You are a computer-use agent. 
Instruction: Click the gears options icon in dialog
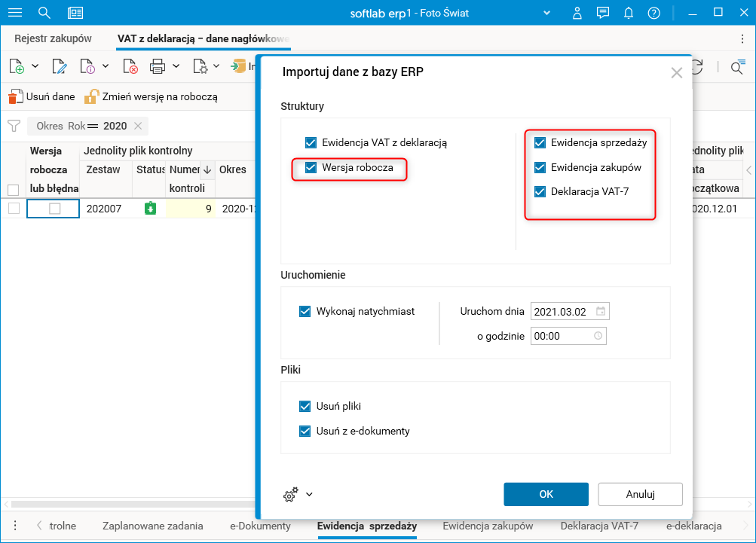tap(291, 494)
